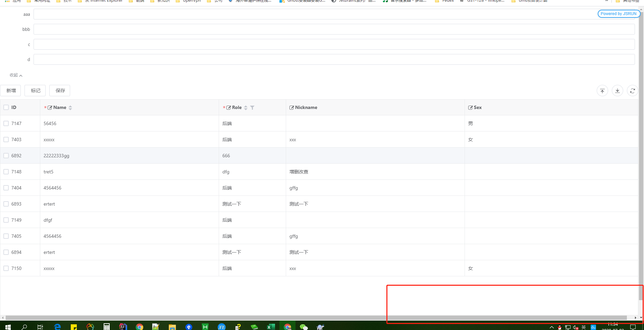The image size is (644, 330).
Task: Collapse the search form with the 收起 chevron
Action: point(16,75)
